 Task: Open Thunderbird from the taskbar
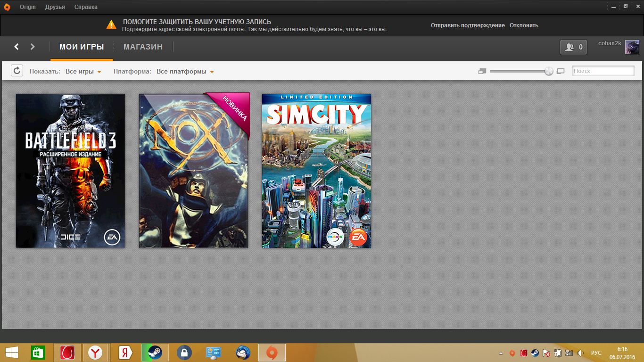243,353
